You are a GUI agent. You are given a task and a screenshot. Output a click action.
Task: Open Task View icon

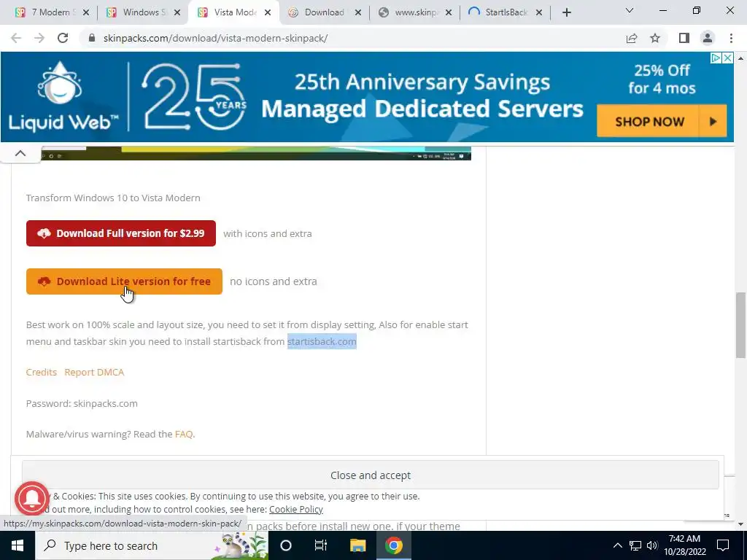321,545
